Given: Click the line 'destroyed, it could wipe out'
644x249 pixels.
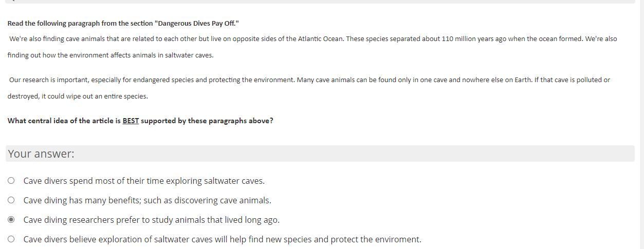Looking at the screenshot, I should [77, 97].
